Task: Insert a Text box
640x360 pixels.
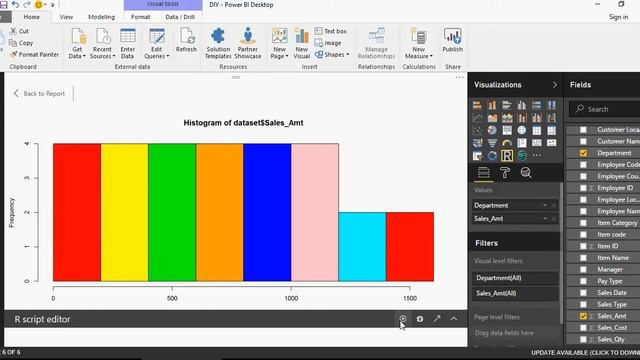Action: pyautogui.click(x=331, y=31)
